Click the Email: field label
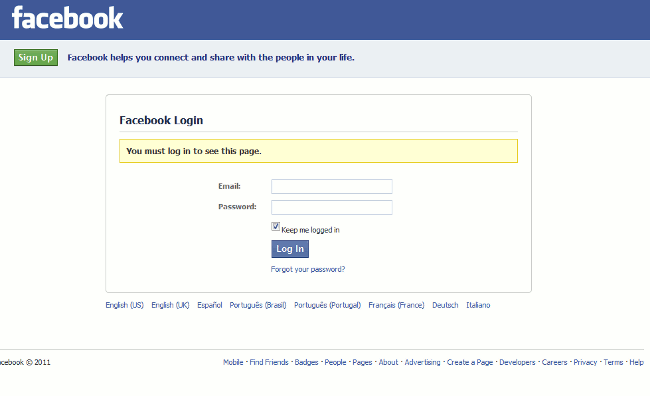The width and height of the screenshot is (650, 396). click(x=229, y=186)
